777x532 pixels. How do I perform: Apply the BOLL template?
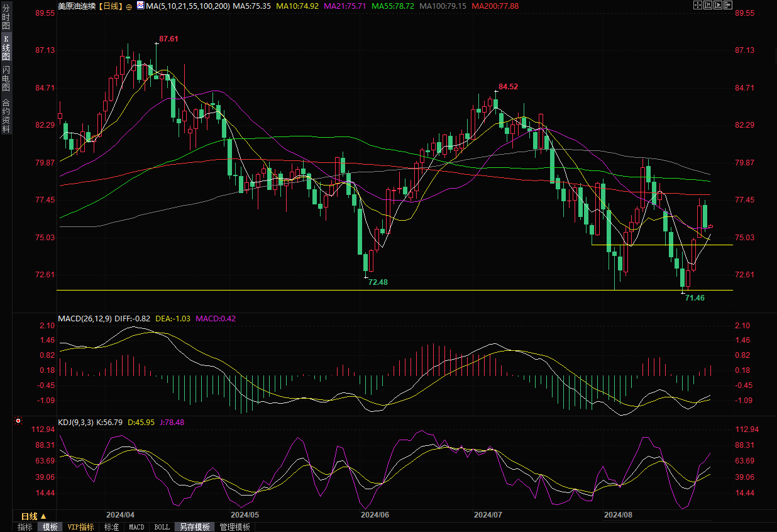coord(162,527)
